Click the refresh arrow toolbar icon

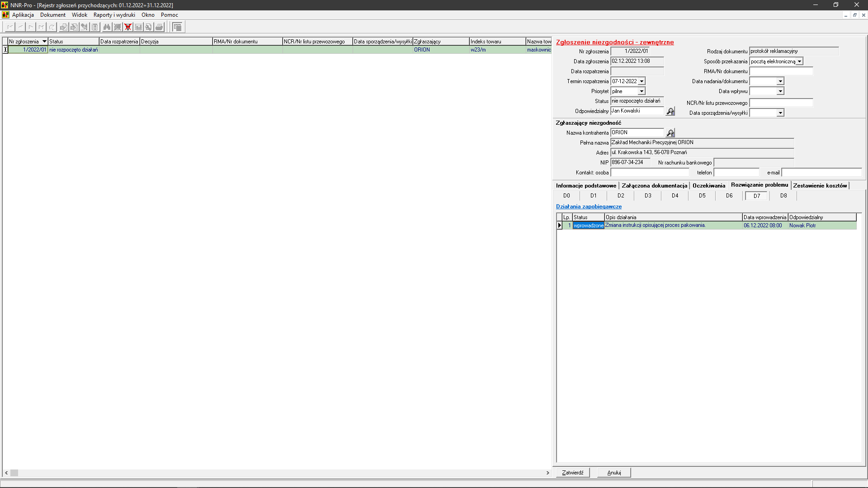coord(52,27)
